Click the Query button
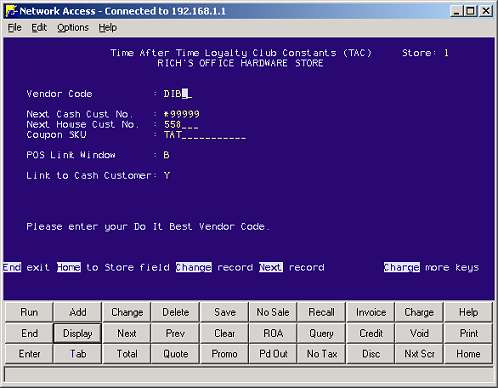 point(322,333)
